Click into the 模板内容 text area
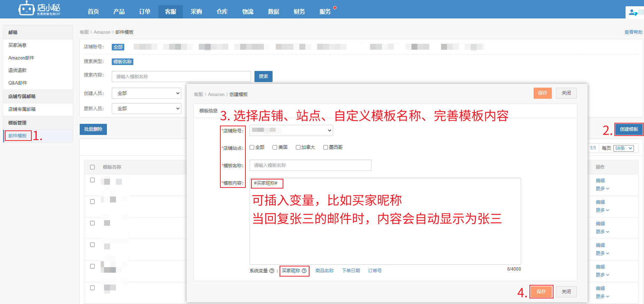The width and height of the screenshot is (644, 304). [x=385, y=221]
